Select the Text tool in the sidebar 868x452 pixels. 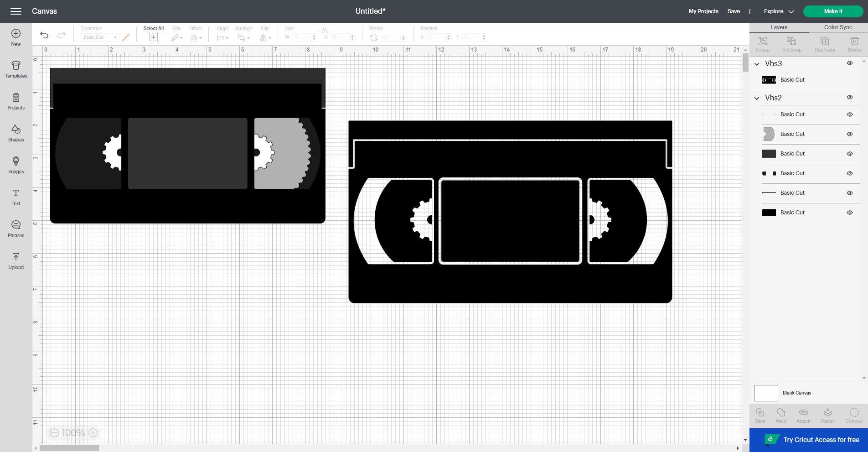pos(15,197)
